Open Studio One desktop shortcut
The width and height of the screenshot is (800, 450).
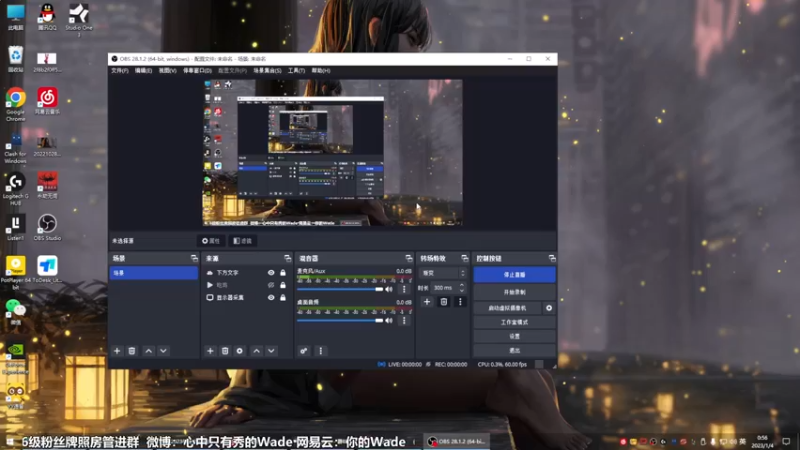[79, 19]
